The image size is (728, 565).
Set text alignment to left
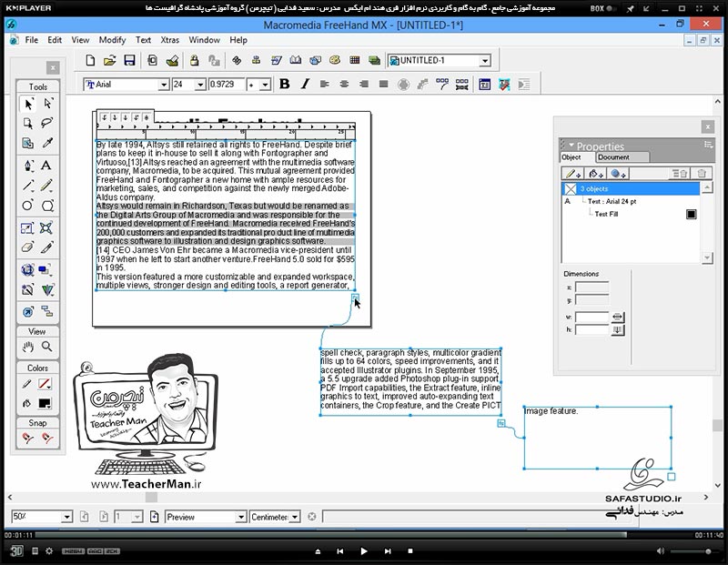(x=325, y=84)
